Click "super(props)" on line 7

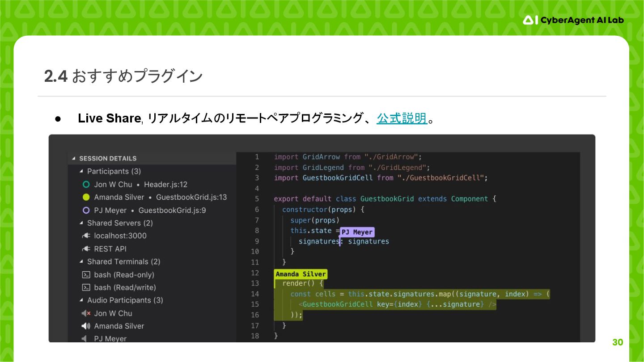315,220
